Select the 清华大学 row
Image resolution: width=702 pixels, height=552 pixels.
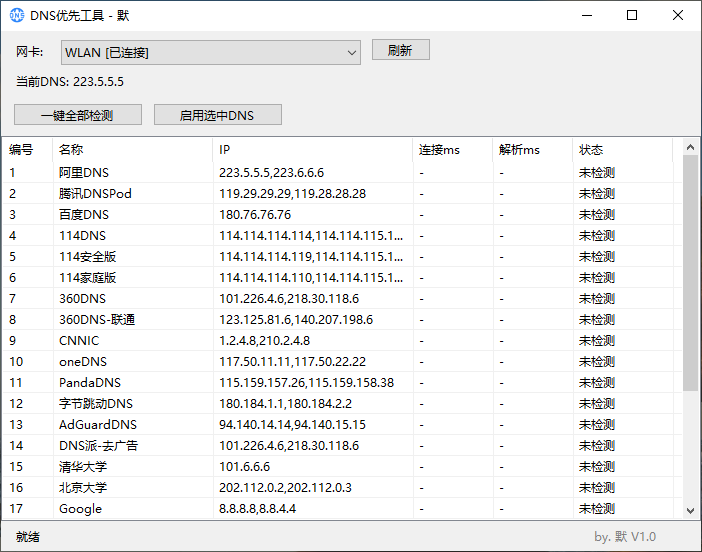[342, 467]
